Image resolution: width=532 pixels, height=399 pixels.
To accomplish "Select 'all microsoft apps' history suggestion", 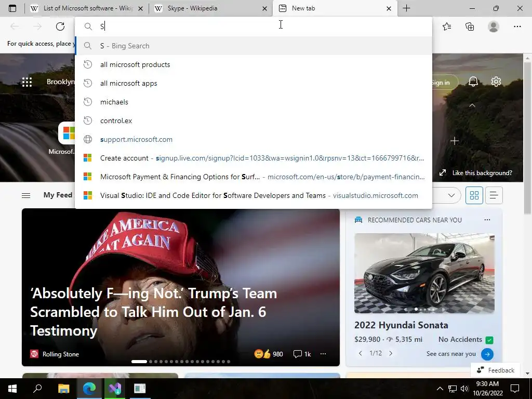I will (254, 83).
